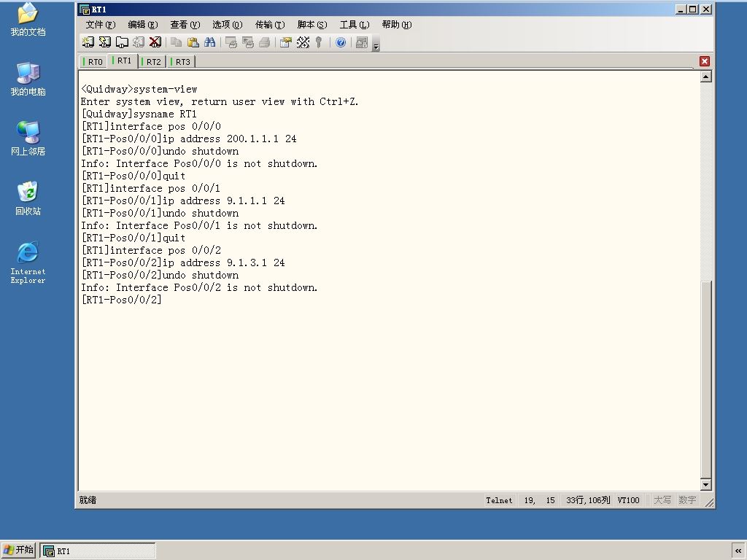Click the VT100 status bar entry
Screen dimensions: 747x560
pos(628,500)
